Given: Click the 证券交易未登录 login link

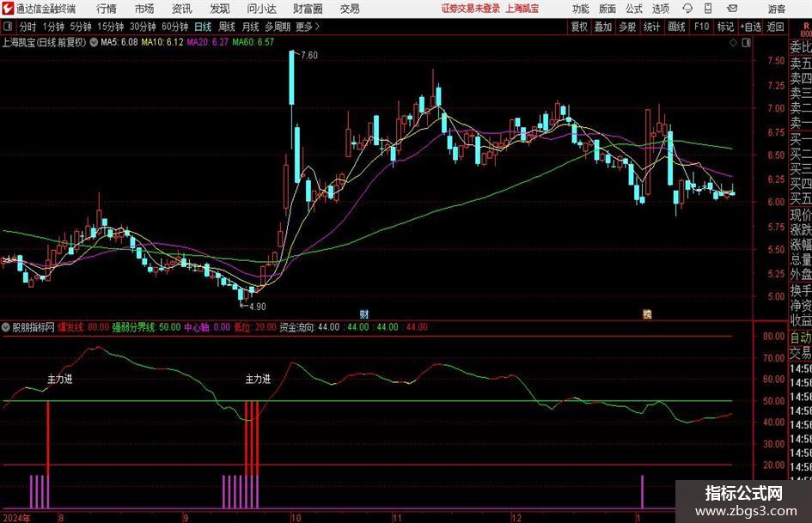Looking at the screenshot, I should [471, 9].
